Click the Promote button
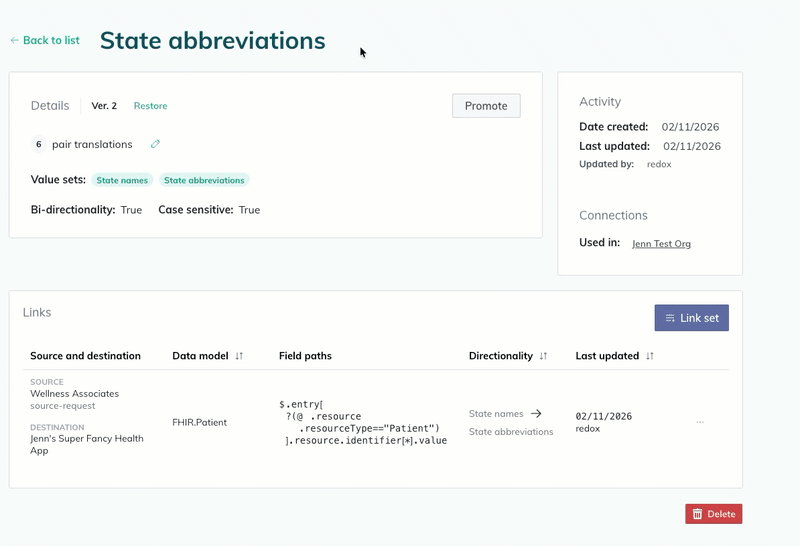Viewport: 800px width, 546px height. pyautogui.click(x=486, y=106)
